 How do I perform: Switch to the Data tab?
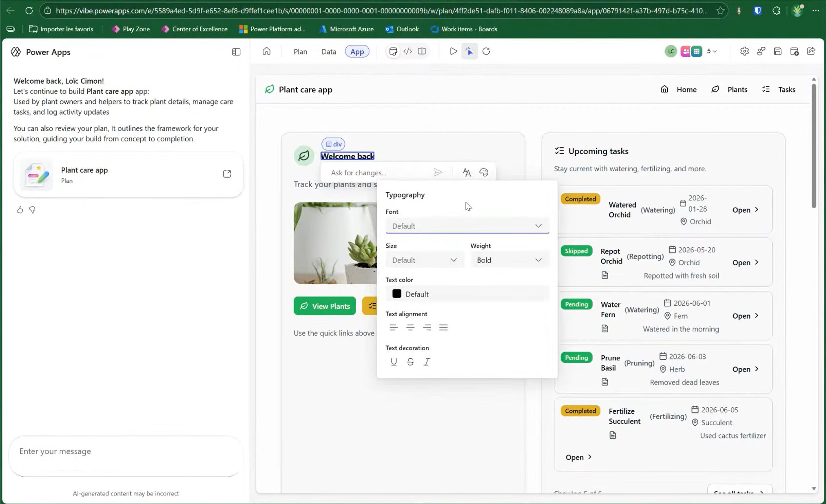click(x=328, y=51)
